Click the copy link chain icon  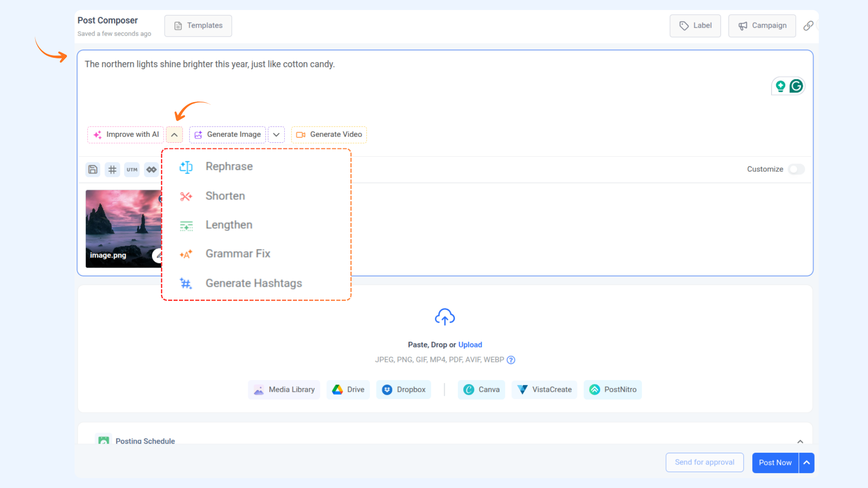tap(808, 26)
